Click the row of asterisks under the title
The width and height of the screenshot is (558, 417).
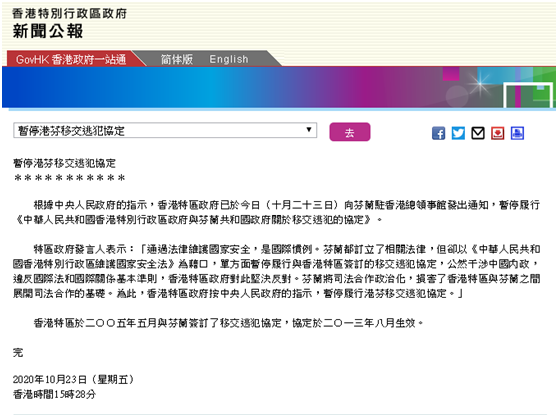69,177
